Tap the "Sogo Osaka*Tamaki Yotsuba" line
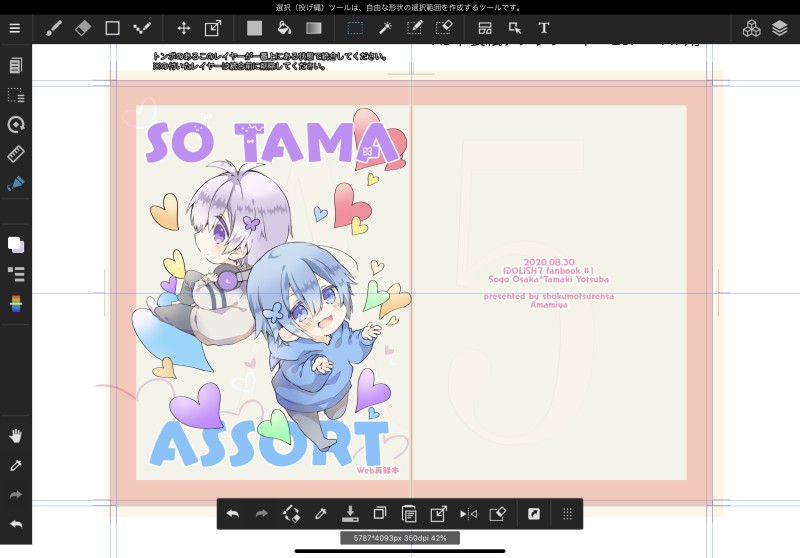 point(548,279)
